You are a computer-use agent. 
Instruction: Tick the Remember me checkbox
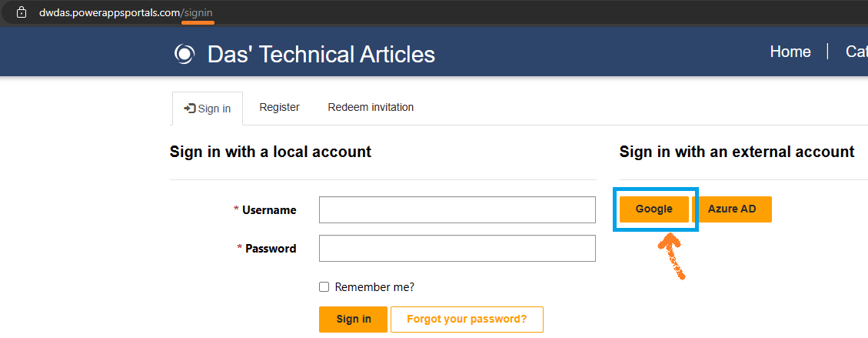coord(324,287)
